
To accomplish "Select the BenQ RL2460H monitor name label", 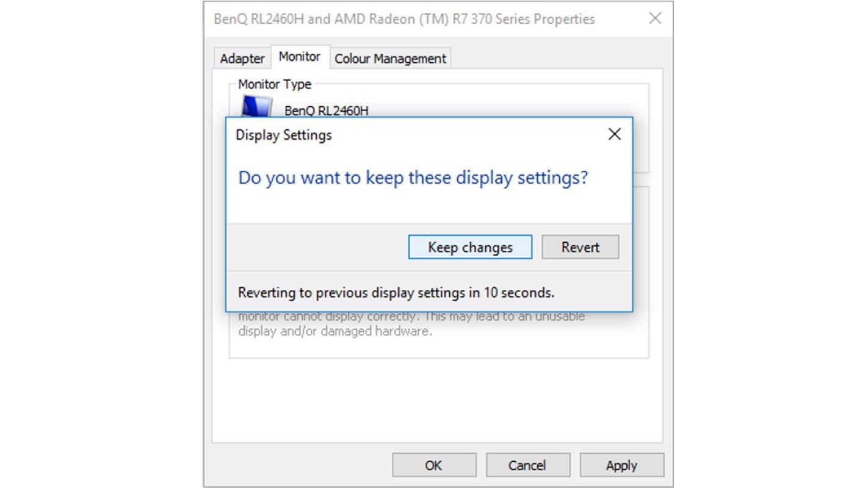I will tap(327, 111).
